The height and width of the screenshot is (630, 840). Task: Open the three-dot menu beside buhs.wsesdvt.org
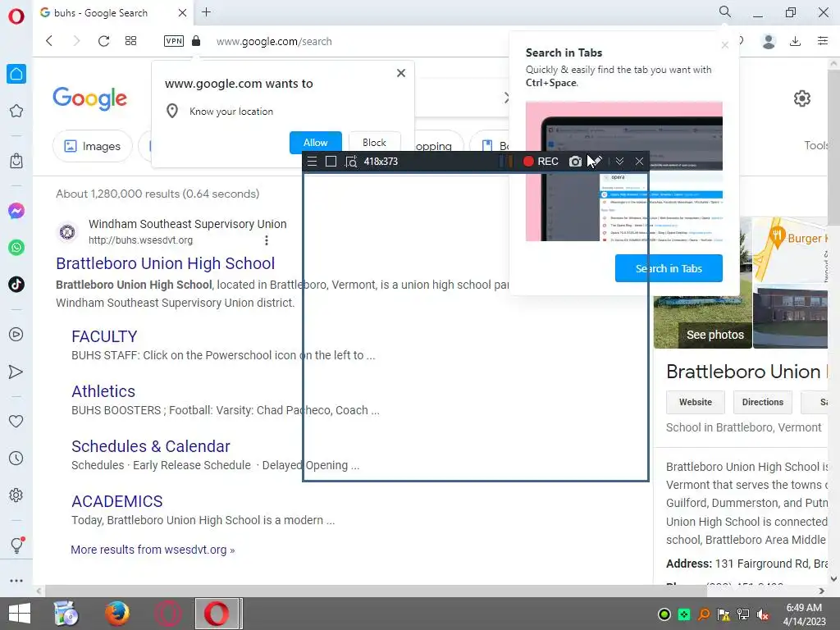point(267,240)
